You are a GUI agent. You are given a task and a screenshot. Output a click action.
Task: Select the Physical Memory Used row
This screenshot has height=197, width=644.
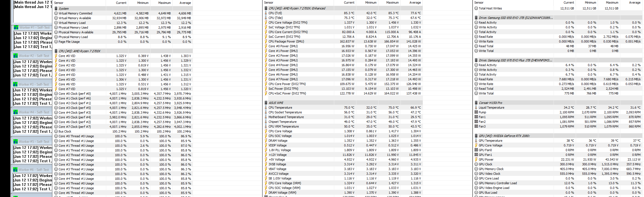(x=123, y=28)
